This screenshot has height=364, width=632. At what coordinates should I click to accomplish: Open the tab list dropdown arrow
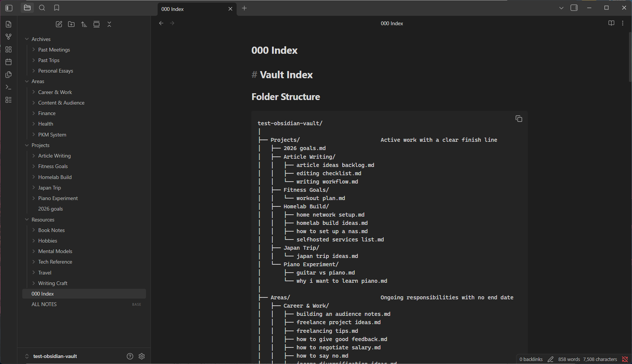coord(561,8)
